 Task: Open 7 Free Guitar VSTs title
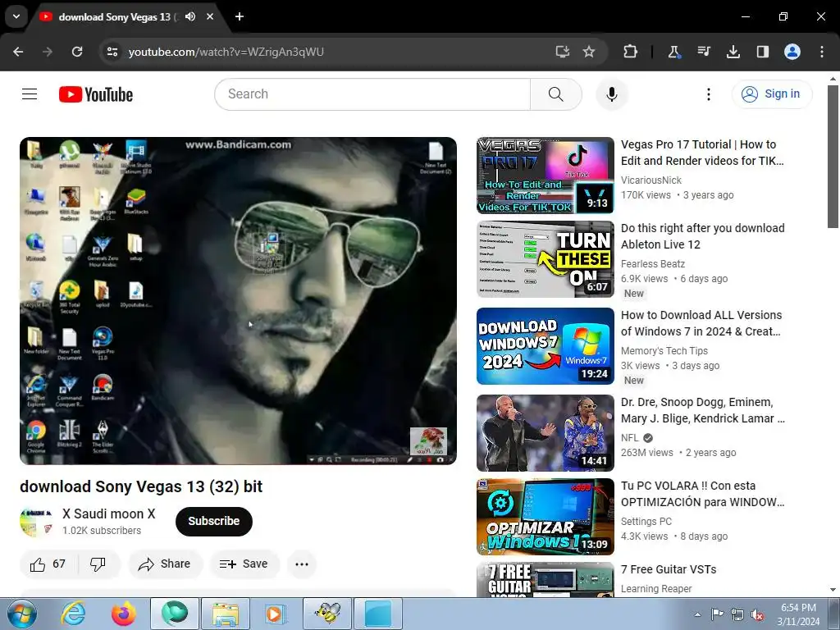point(669,569)
